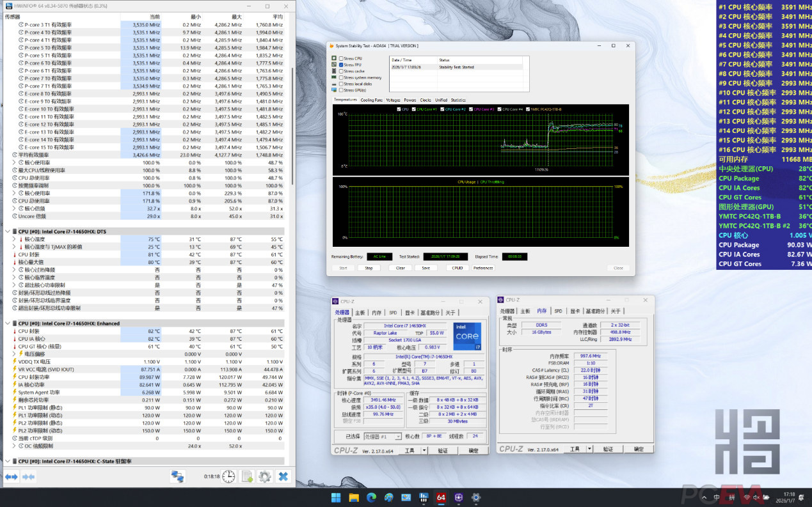Screen dimensions: 812x507
Task: Enable the Stress CPU checkbox
Action: (x=341, y=58)
